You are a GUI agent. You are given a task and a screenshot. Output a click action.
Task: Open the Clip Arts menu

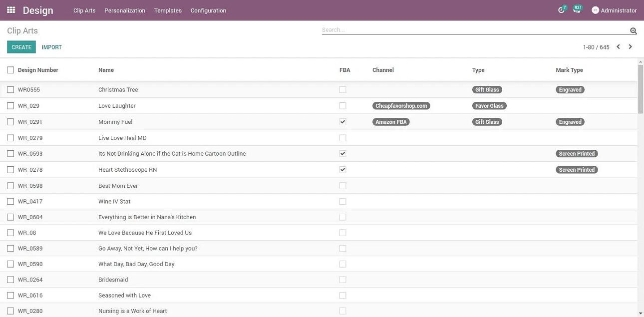pos(84,10)
